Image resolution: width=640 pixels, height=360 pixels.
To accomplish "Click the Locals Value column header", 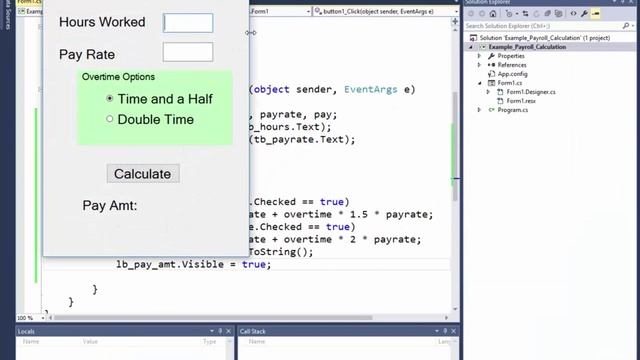I will coord(90,341).
